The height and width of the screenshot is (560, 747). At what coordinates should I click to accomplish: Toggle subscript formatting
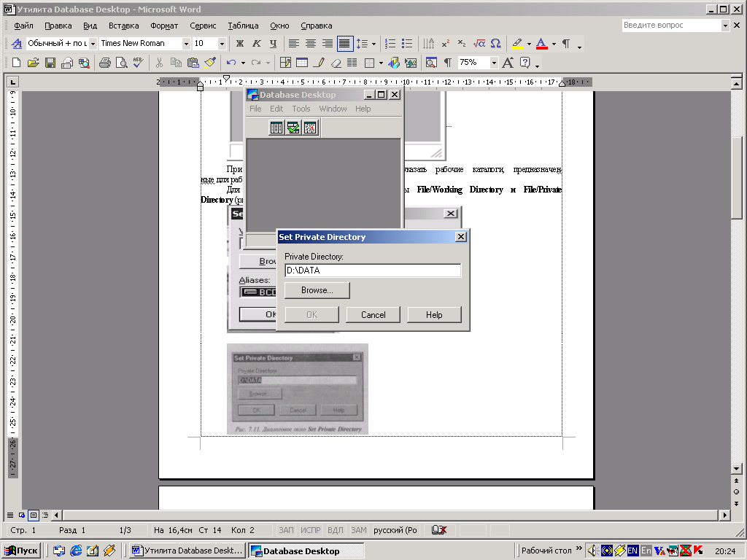point(462,43)
